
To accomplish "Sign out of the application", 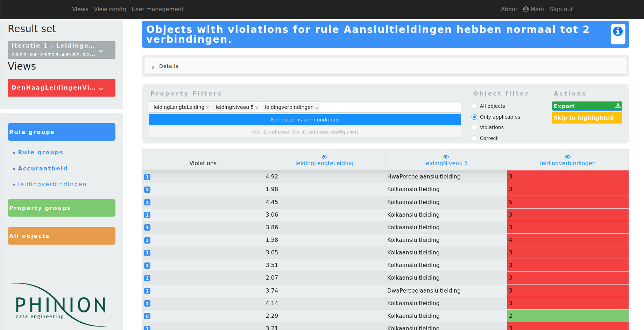I will [561, 9].
